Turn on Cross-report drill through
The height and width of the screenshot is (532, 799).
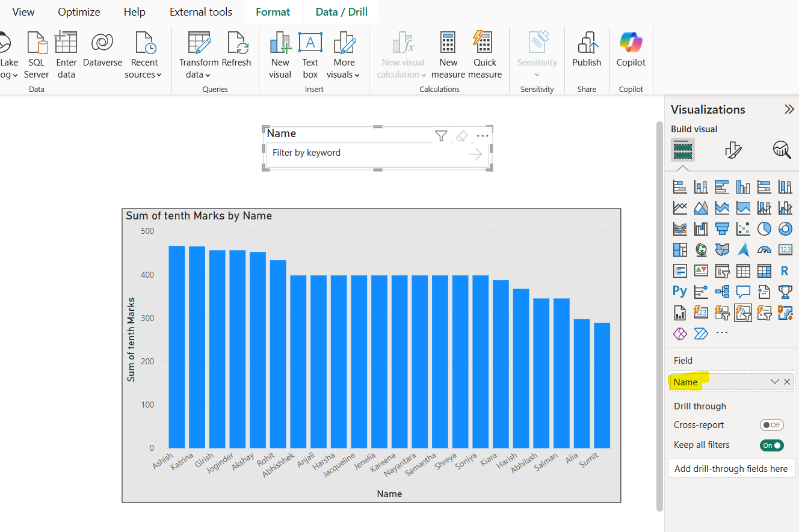[771, 425]
